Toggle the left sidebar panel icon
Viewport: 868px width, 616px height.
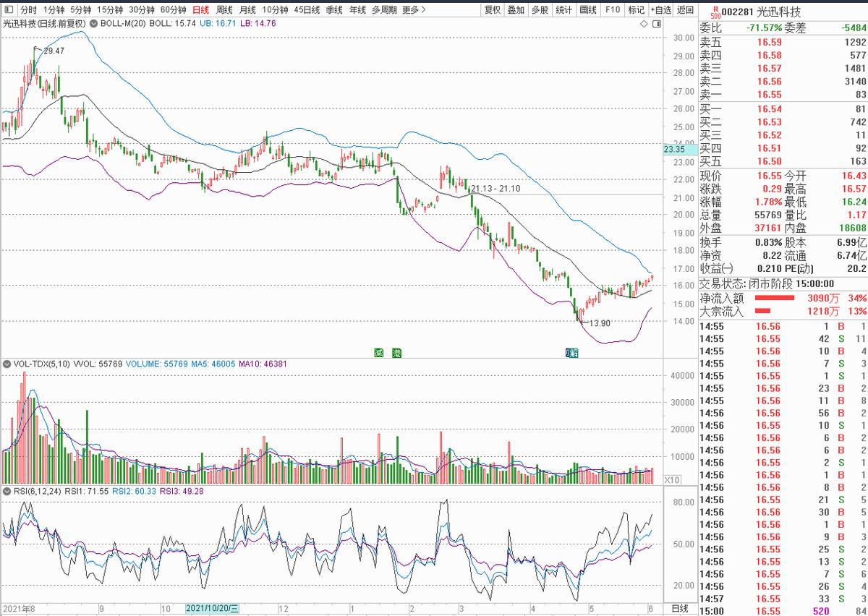pyautogui.click(x=7, y=10)
